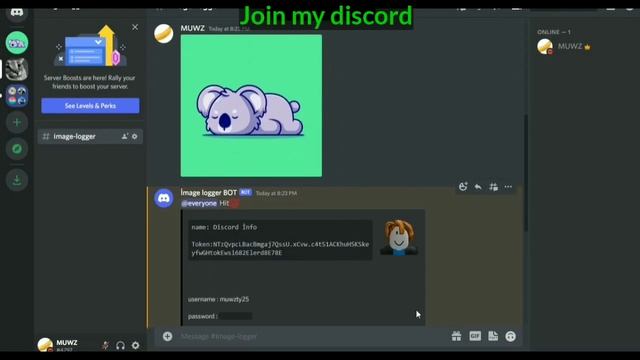Toggle deafen headphones icon
Screen dimensions: 640x360
pyautogui.click(x=120, y=345)
